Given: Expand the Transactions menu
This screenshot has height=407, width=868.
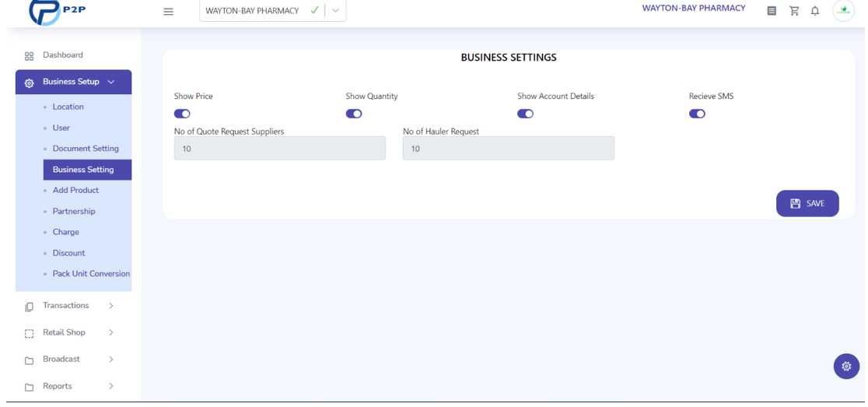Looking at the screenshot, I should [x=70, y=306].
